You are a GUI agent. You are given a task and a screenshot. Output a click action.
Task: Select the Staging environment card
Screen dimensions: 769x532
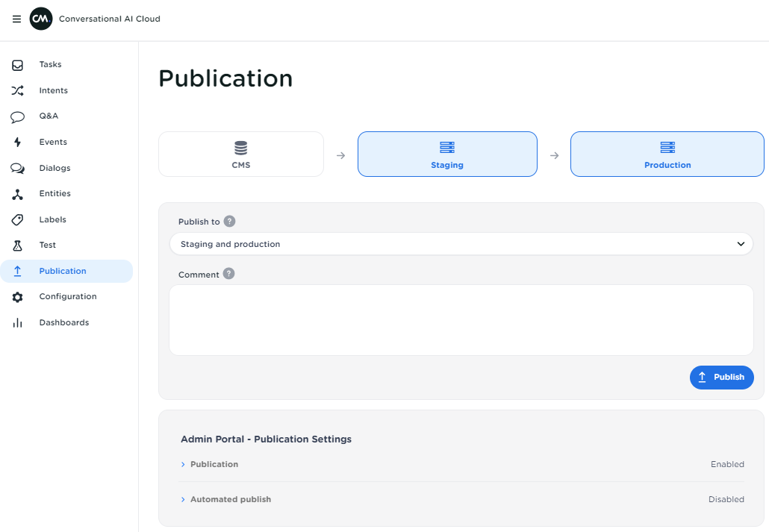coord(447,154)
